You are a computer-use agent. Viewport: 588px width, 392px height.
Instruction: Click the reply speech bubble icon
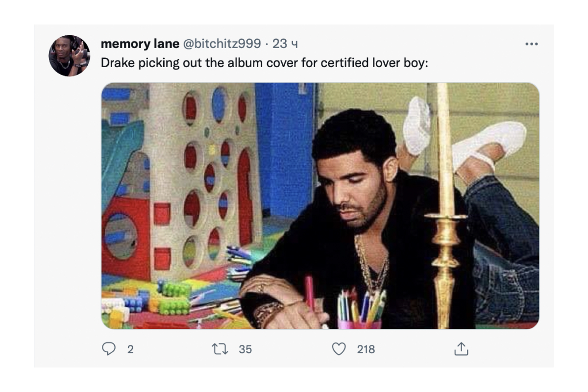click(x=108, y=349)
